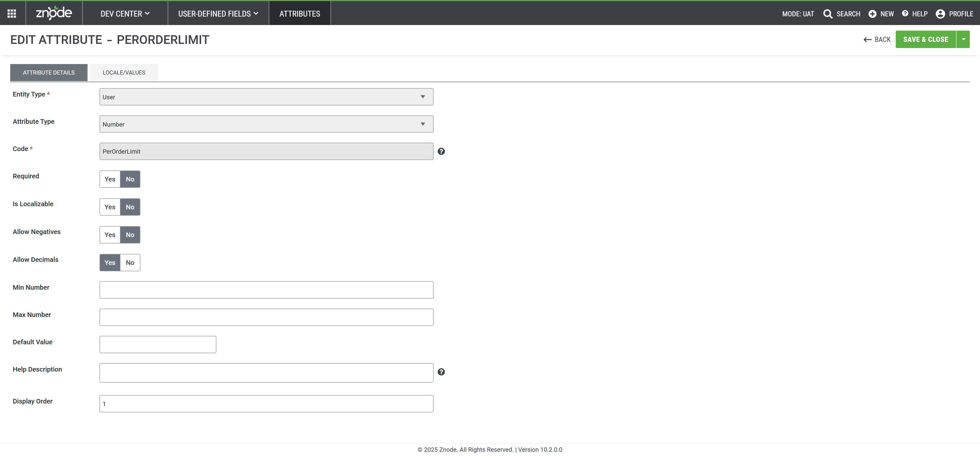Open Help question mark in top bar

pyautogui.click(x=905, y=14)
